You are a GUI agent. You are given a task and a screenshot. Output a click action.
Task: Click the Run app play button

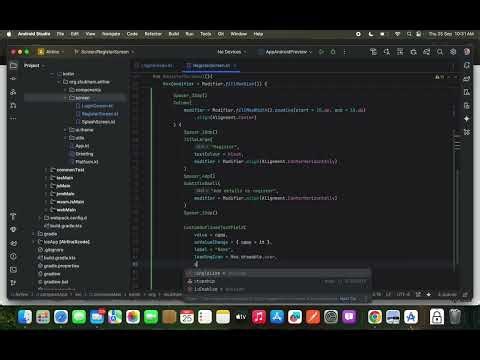coord(321,52)
